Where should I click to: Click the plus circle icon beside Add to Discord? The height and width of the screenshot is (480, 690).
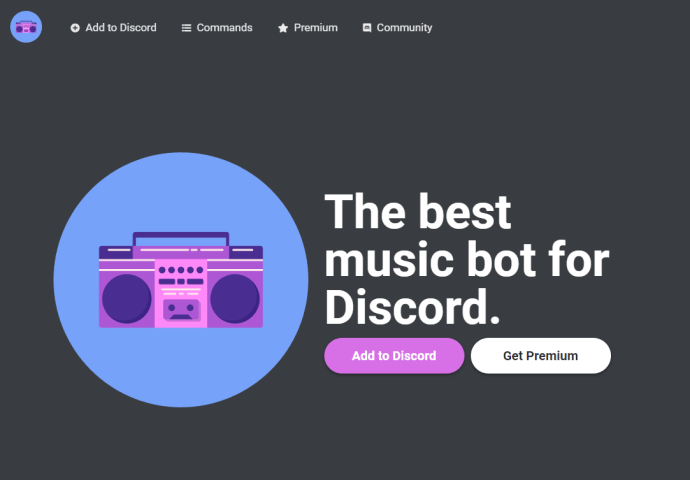coord(75,28)
